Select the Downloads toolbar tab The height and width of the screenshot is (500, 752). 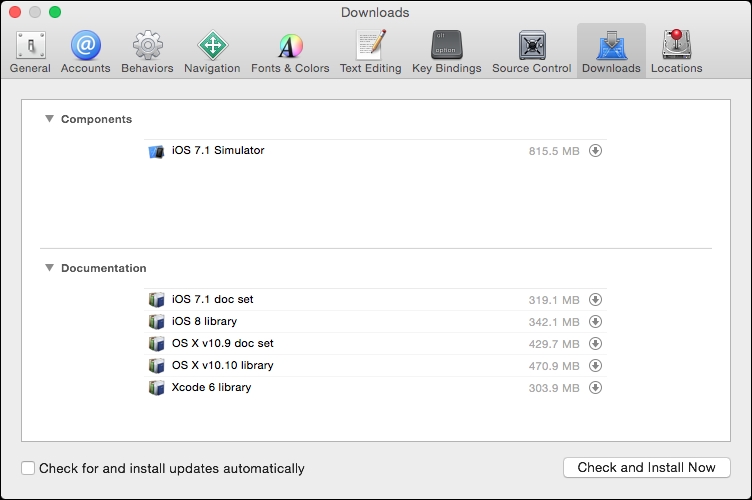(x=611, y=52)
